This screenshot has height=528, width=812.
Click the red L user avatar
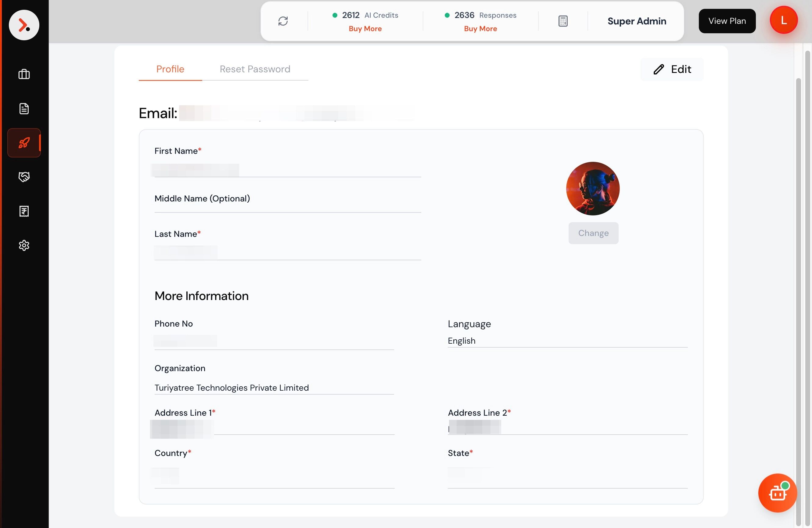tap(783, 20)
